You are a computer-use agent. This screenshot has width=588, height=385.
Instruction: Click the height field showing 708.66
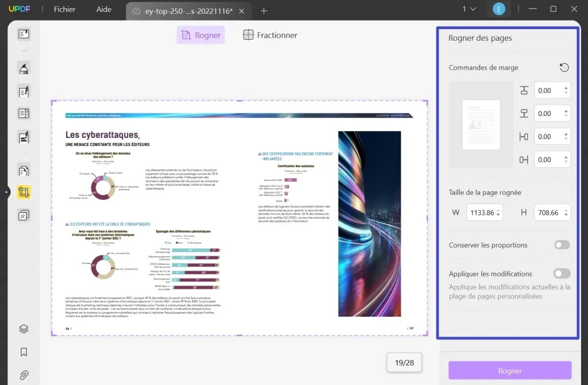pyautogui.click(x=552, y=213)
